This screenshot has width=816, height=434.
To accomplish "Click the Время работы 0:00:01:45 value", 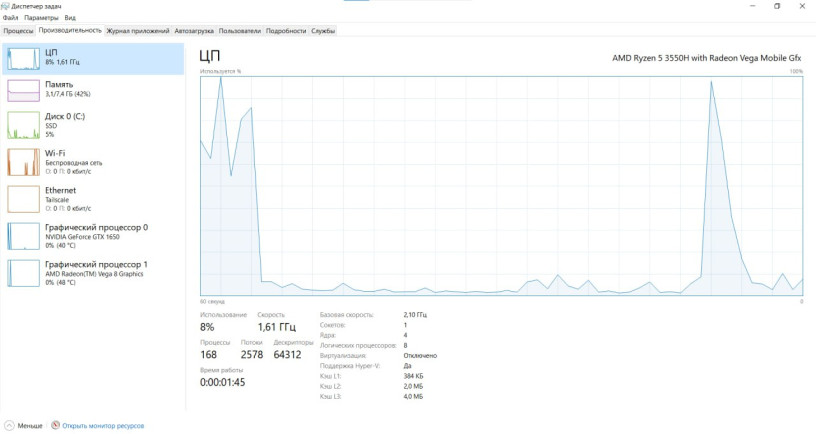I will pyautogui.click(x=222, y=382).
